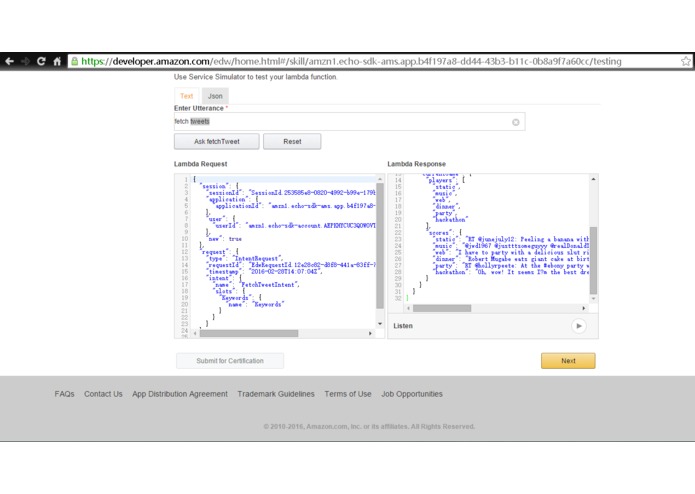Image resolution: width=695 pixels, height=494 pixels.
Task: Focus the Enter Utterance field
Action: click(349, 122)
